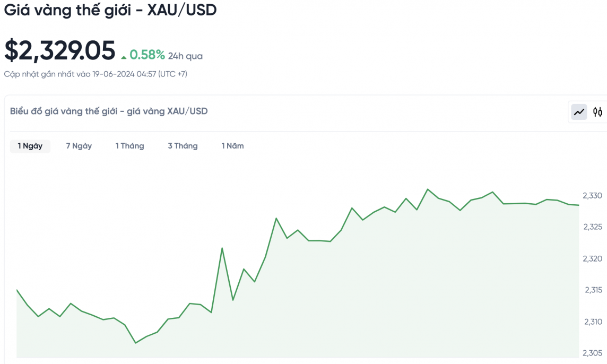Show the 3 Tháng chart range

(183, 146)
